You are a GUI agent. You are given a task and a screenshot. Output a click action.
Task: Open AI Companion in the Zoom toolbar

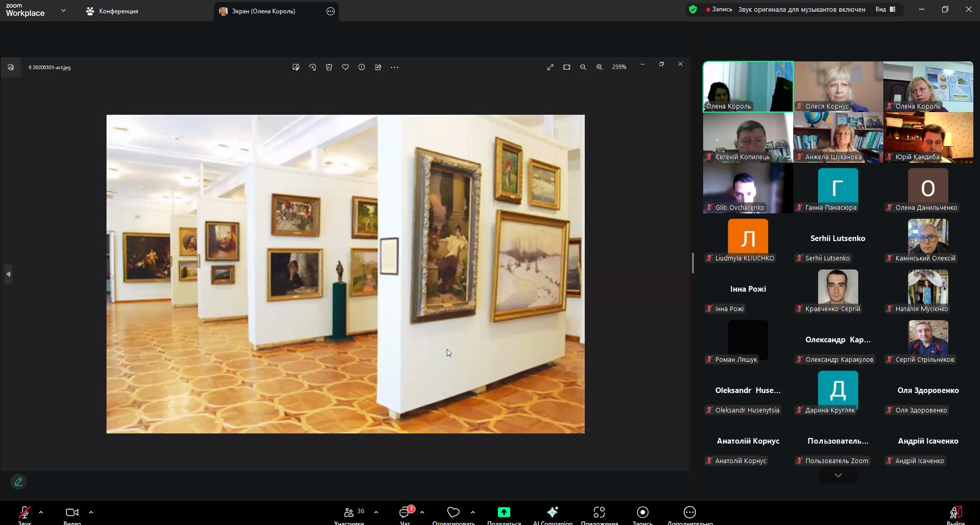[553, 513]
